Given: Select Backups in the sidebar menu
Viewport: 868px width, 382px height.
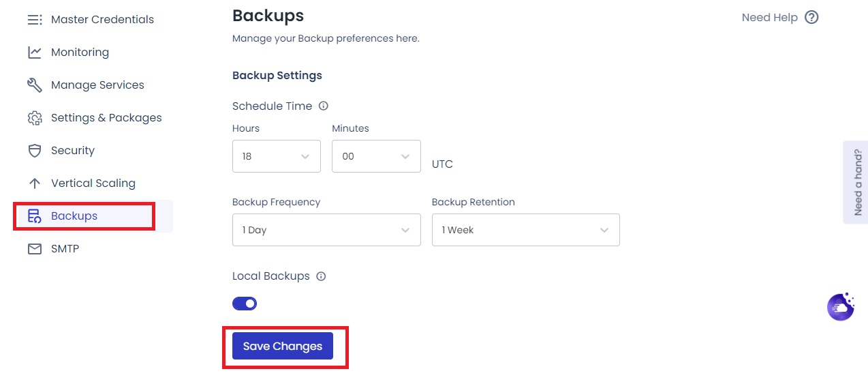Looking at the screenshot, I should pos(74,216).
